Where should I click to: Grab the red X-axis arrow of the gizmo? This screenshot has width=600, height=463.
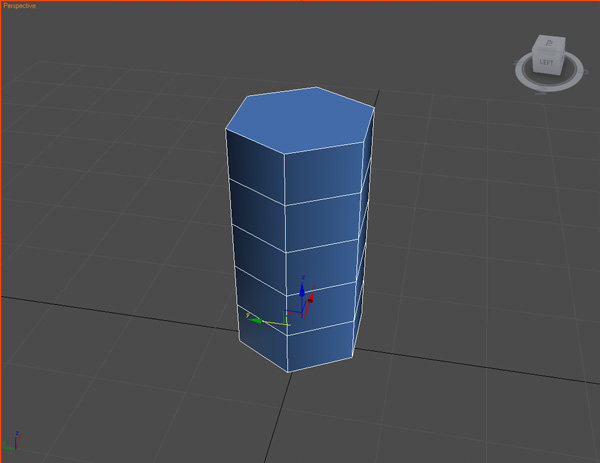[x=311, y=296]
